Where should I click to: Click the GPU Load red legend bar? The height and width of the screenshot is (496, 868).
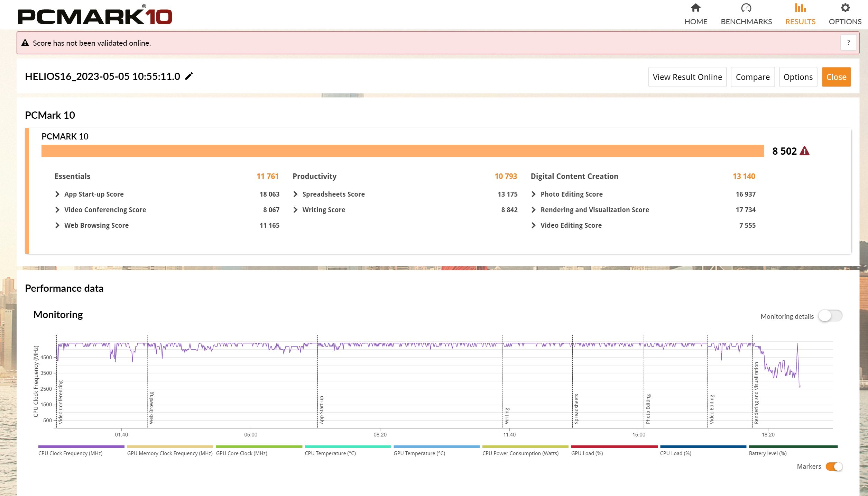click(x=614, y=447)
